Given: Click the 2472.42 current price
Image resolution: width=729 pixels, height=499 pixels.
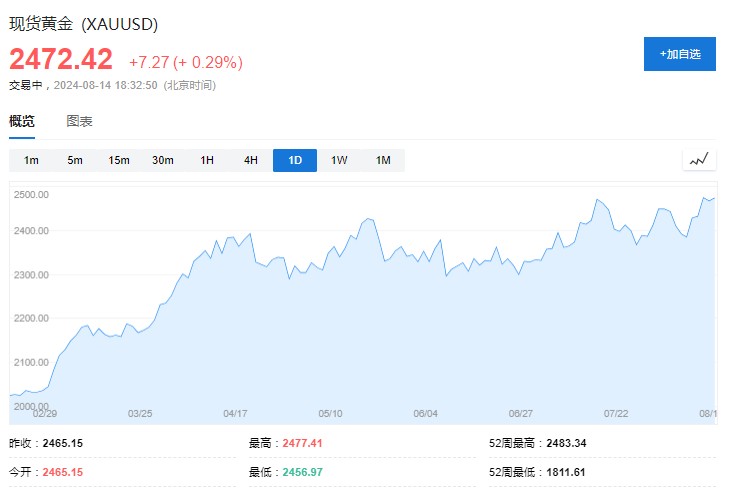Looking at the screenshot, I should tap(61, 60).
